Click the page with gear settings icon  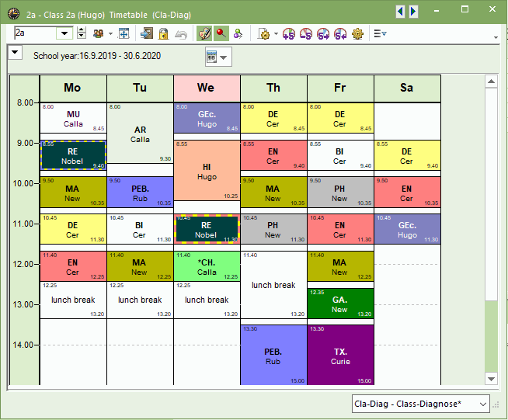(x=264, y=33)
